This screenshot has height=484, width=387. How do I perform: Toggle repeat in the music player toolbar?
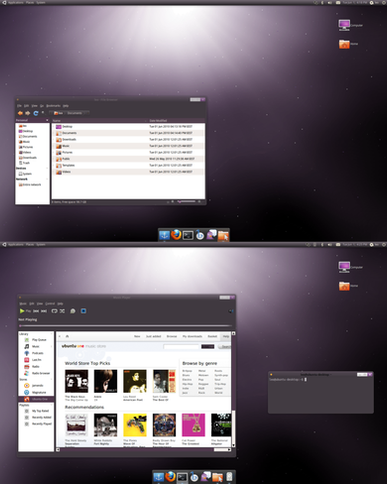54,311
